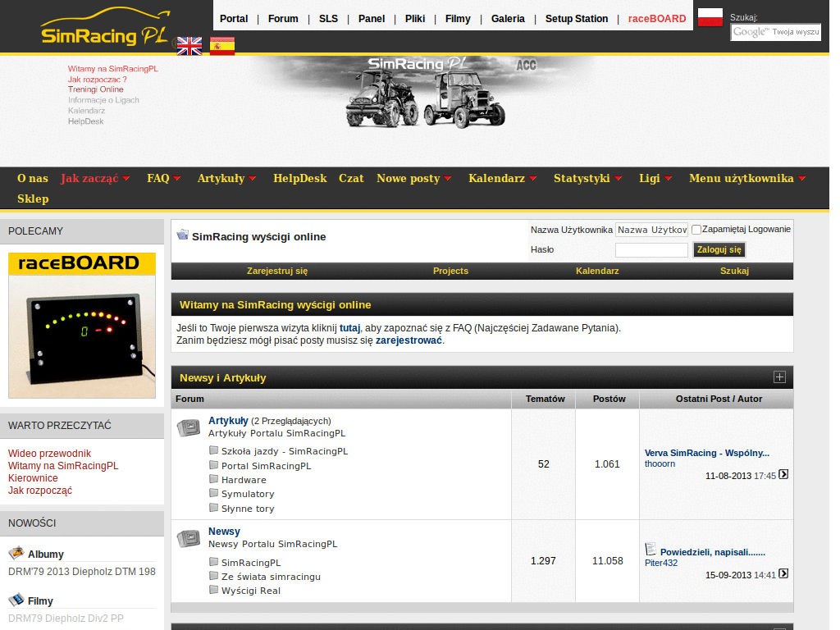Open thooorn user profile link
Image resolution: width=840 pixels, height=630 pixels.
[x=660, y=464]
